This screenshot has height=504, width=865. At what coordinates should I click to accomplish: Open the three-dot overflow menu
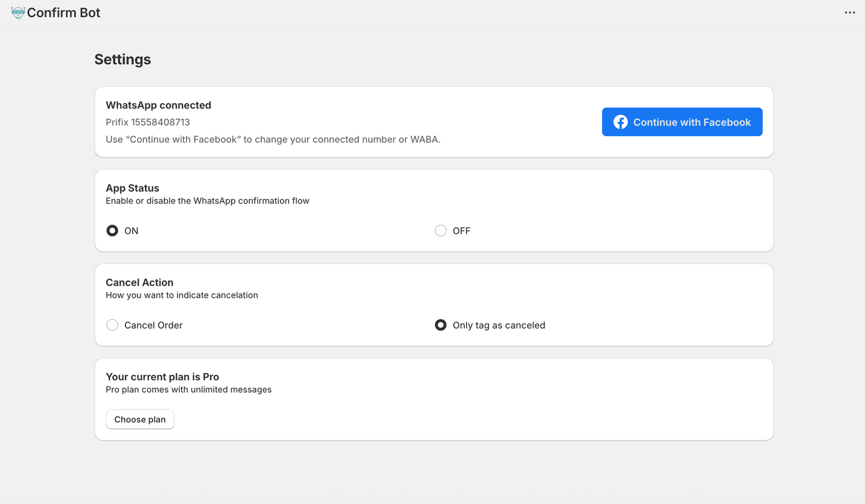(x=849, y=12)
